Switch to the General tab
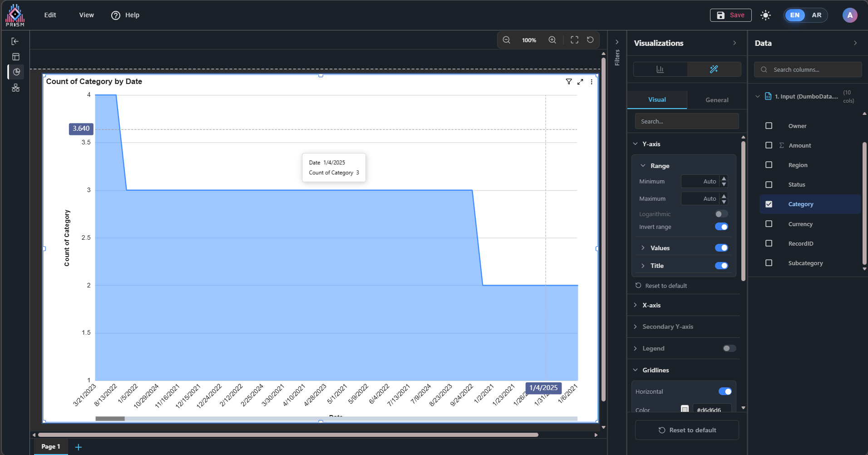Screen dimensions: 868x455 click(716, 100)
